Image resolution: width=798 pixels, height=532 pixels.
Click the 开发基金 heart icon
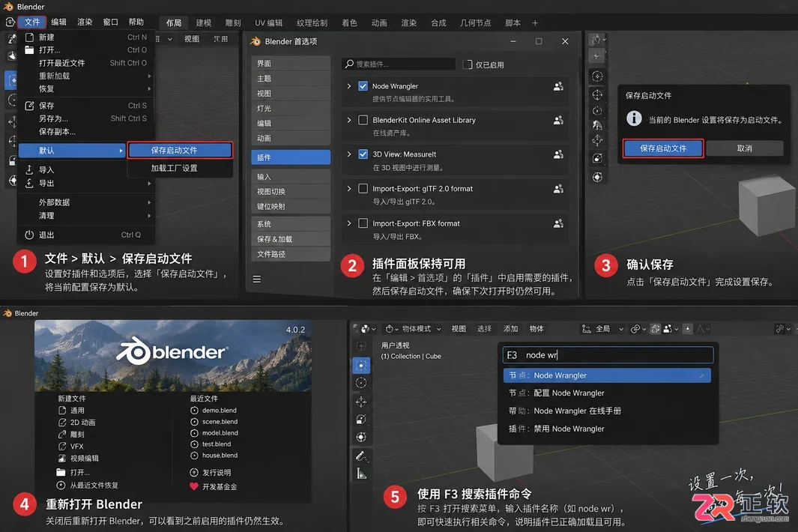point(194,486)
